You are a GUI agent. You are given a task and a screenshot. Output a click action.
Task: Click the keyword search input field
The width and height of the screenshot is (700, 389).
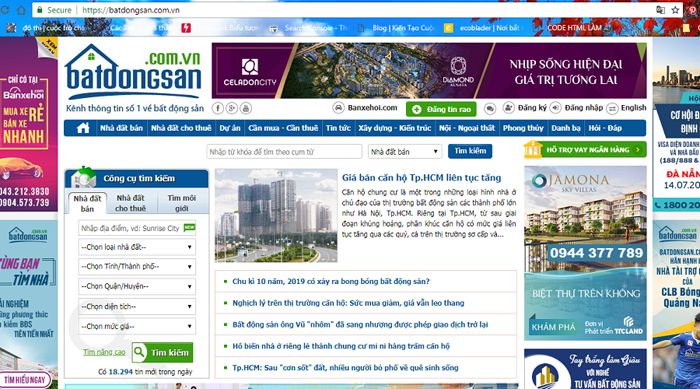[284, 151]
